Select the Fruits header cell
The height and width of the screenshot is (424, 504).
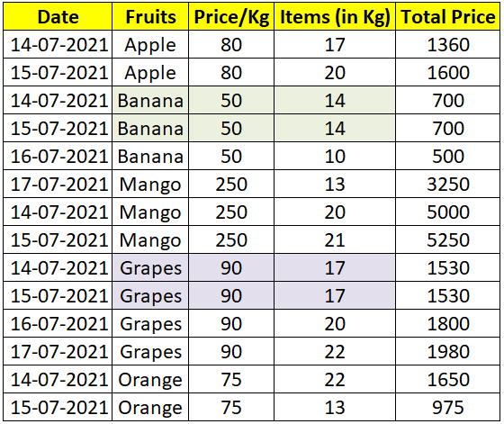coord(150,17)
